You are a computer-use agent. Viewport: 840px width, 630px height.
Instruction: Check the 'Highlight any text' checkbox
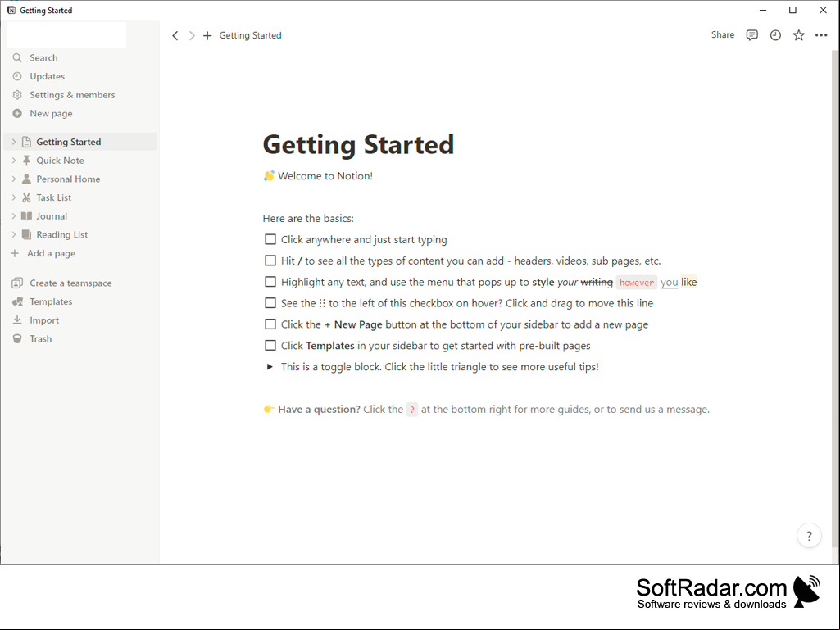[x=270, y=282]
